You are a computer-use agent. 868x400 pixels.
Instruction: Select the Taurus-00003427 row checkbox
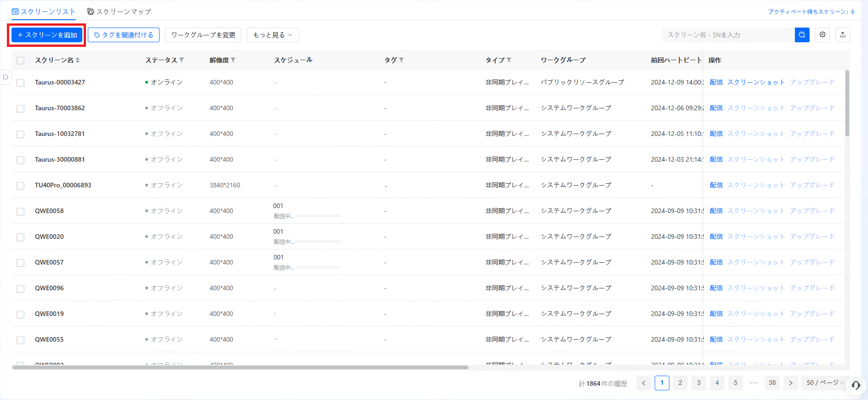tap(20, 83)
